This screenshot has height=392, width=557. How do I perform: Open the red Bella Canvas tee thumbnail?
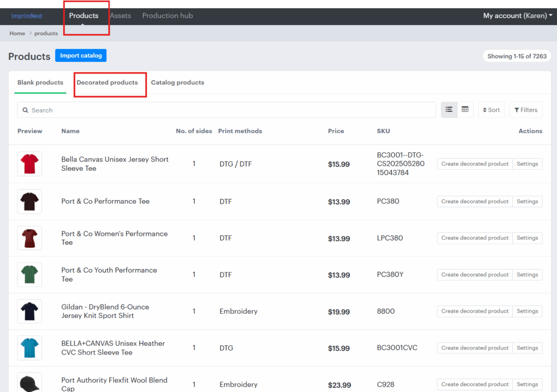tap(29, 164)
